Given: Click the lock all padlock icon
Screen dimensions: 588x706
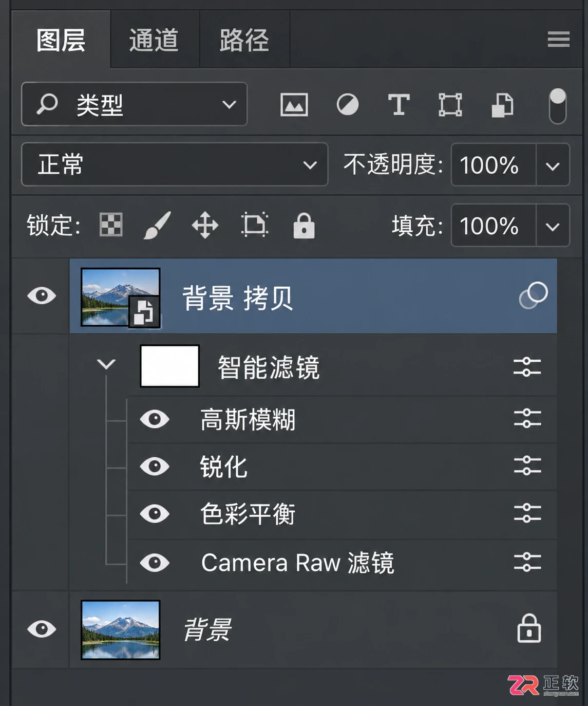Looking at the screenshot, I should [x=304, y=226].
